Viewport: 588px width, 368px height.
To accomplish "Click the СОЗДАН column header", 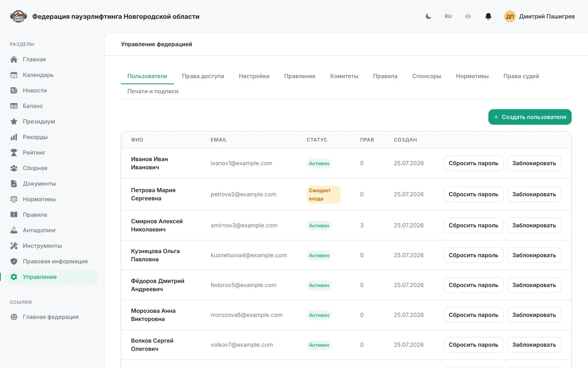I will pos(405,140).
